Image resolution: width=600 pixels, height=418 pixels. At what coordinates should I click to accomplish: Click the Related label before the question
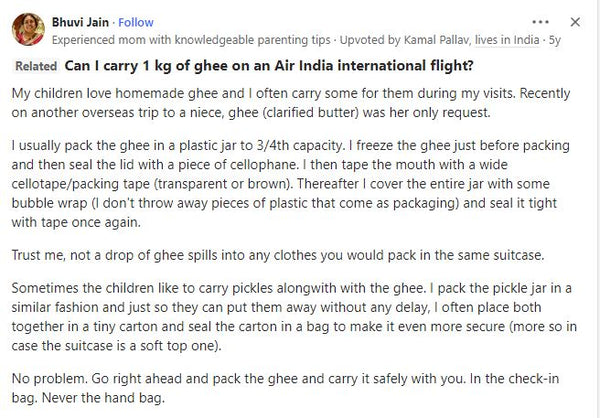(36, 68)
